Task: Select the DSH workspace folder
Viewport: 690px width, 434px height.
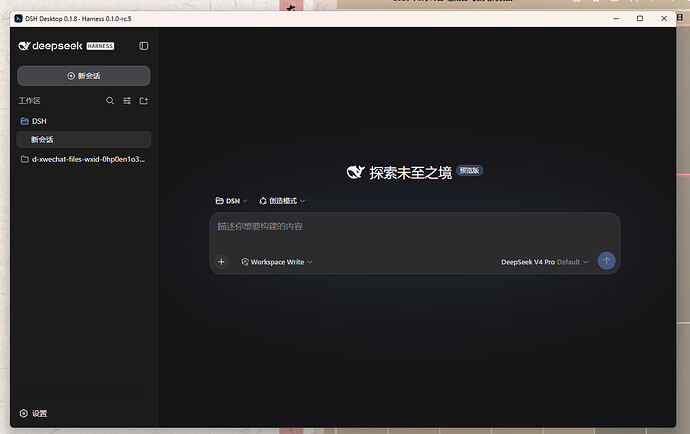Action: coord(84,121)
